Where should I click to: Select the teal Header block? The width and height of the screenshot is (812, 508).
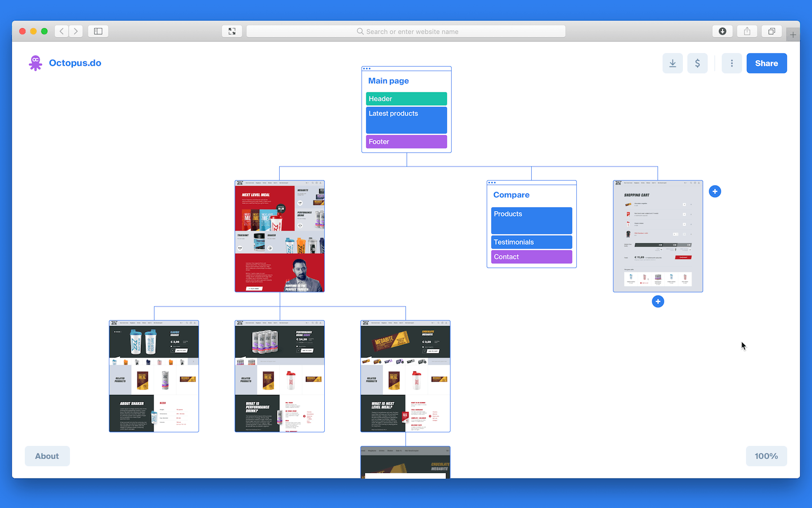[406, 99]
